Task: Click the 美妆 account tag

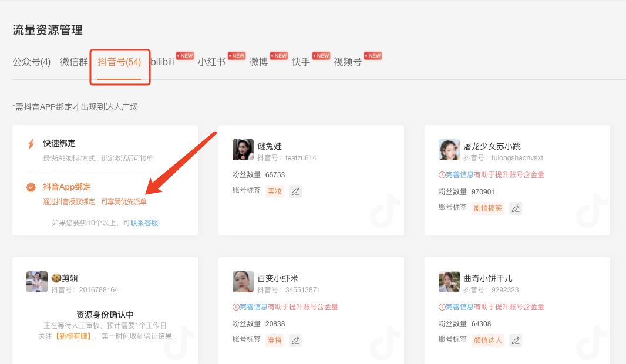Action: (x=275, y=191)
